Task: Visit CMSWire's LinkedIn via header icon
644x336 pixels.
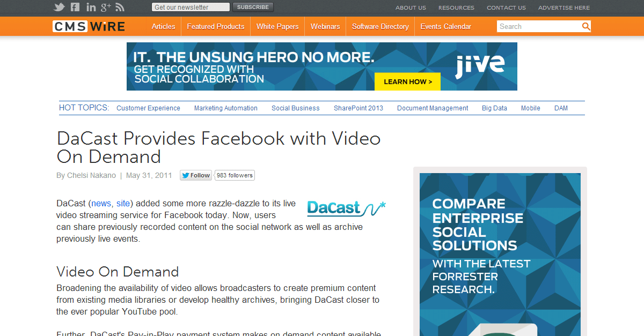Action: pyautogui.click(x=90, y=7)
